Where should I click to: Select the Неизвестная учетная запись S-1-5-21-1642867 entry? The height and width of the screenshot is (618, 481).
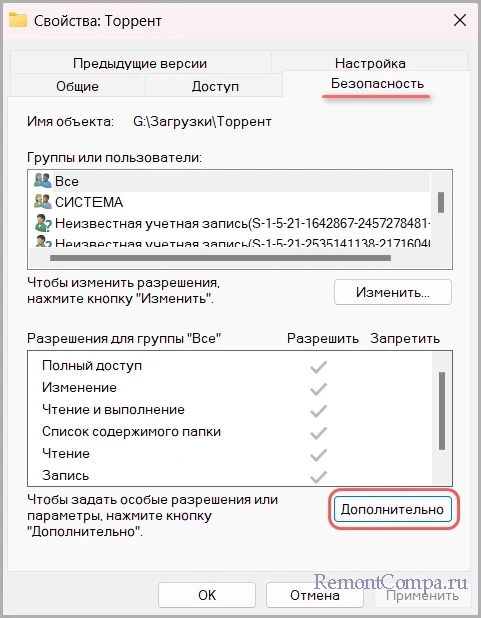coord(232,223)
